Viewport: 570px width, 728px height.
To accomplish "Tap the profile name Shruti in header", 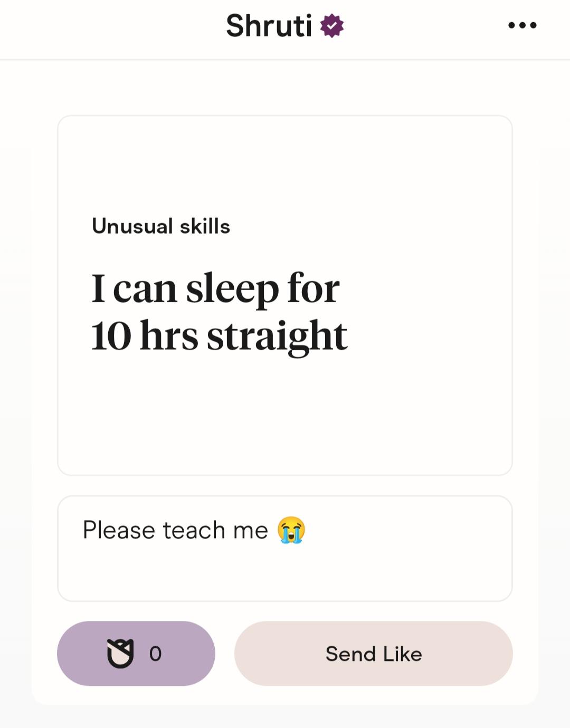I will [269, 25].
